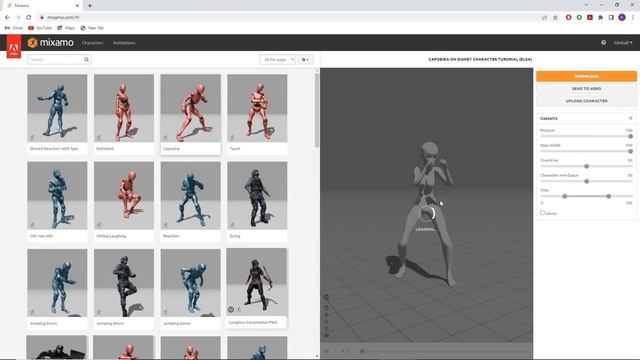
Task: Open the help question mark icon
Action: coord(603,42)
